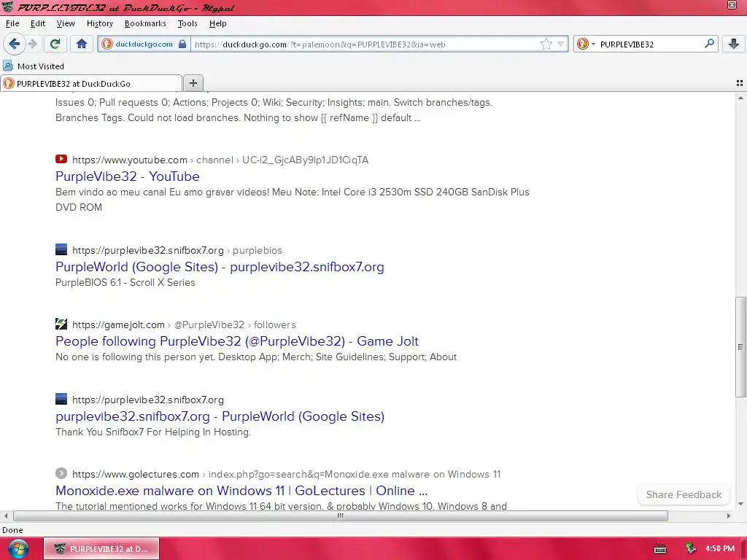Close the Mypal browser window
Screen dimensions: 747x560
pyautogui.click(x=732, y=5)
